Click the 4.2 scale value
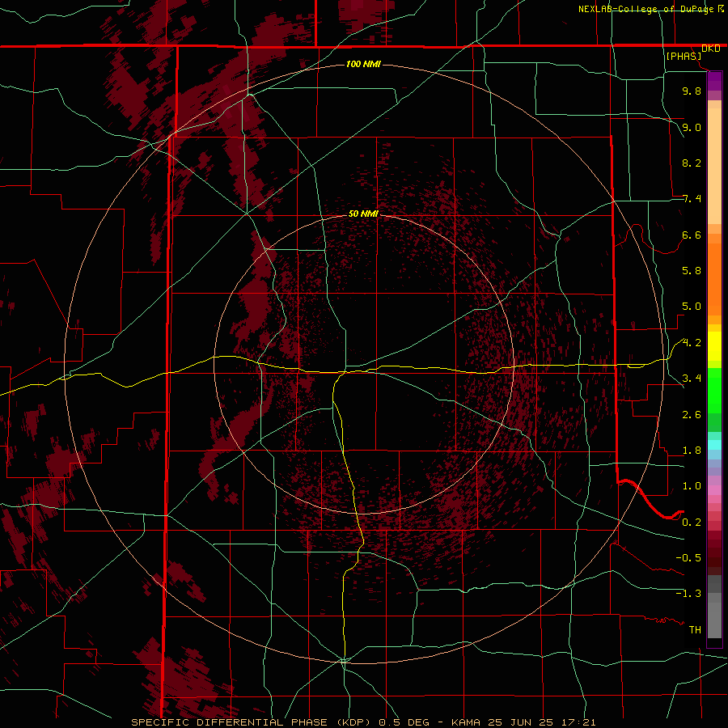 [692, 343]
